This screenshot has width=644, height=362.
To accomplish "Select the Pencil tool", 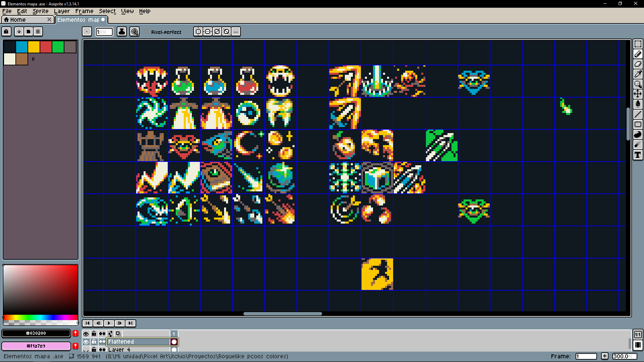I will (638, 54).
